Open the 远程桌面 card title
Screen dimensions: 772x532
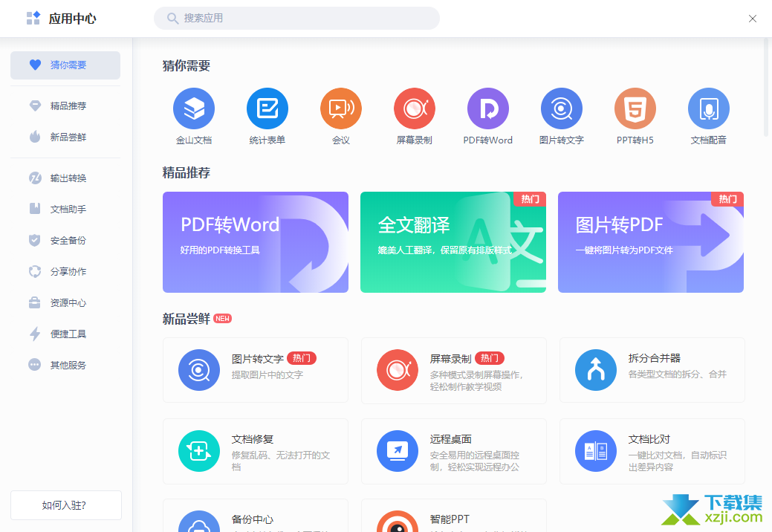451,439
